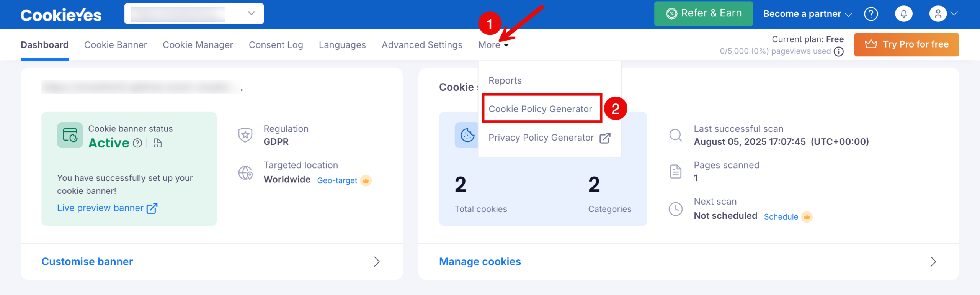The image size is (980, 295).
Task: Click the external link icon beside Privacy Policy Generator
Action: point(605,138)
